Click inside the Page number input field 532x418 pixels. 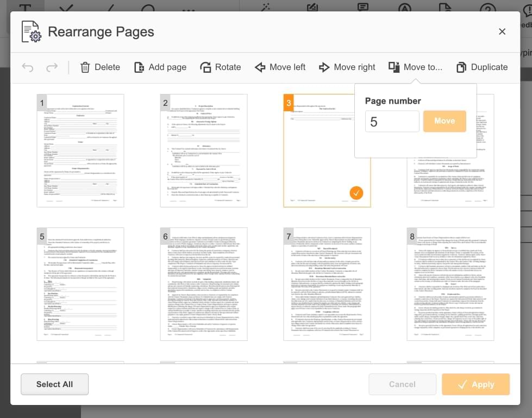[x=392, y=121]
